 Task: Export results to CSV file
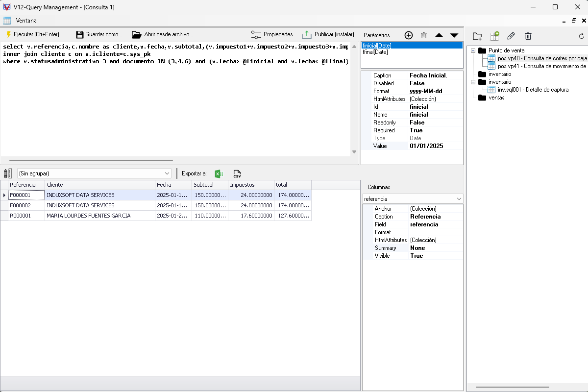(x=237, y=173)
